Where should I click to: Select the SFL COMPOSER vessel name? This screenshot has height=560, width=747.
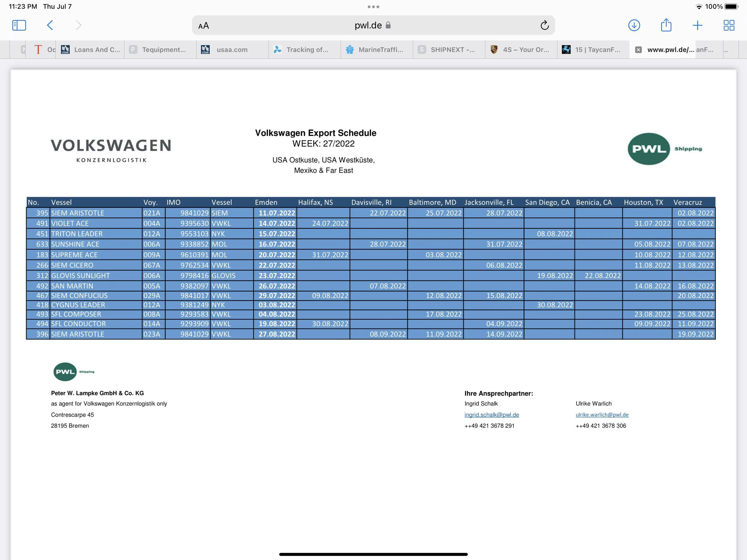click(76, 314)
